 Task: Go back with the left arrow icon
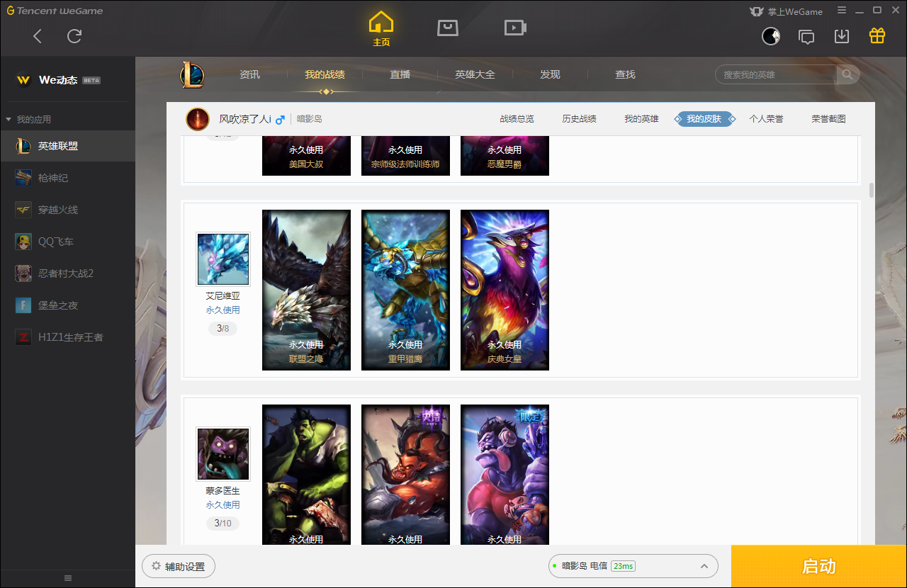tap(38, 36)
